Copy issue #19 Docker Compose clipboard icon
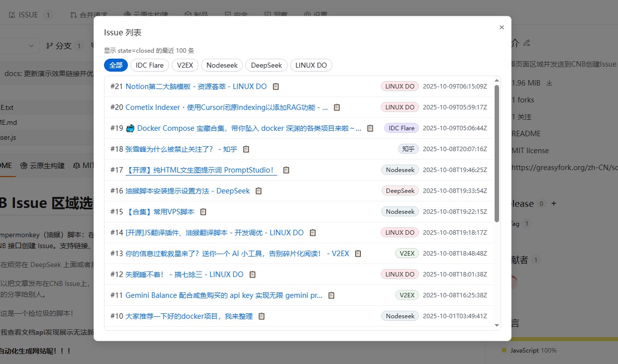618x364 pixels. click(x=370, y=128)
